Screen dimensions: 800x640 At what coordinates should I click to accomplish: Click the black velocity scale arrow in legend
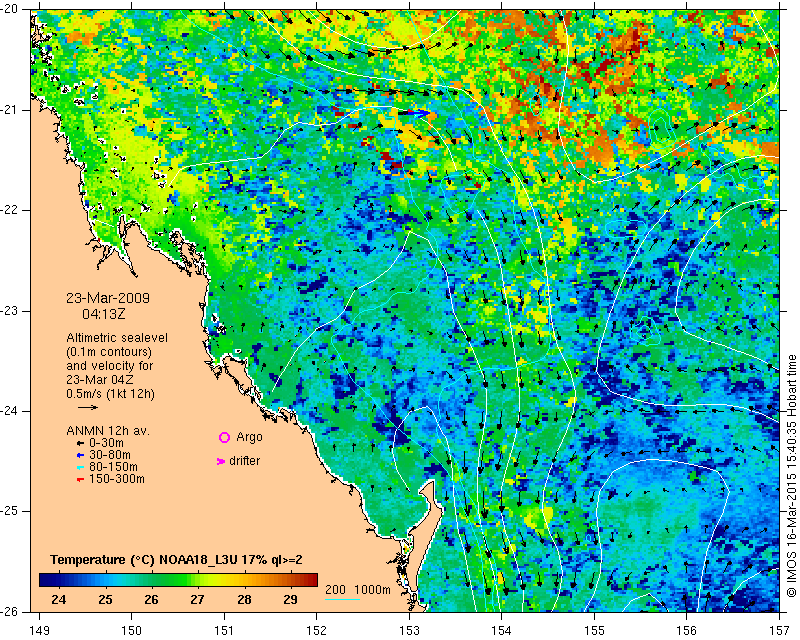coord(88,407)
